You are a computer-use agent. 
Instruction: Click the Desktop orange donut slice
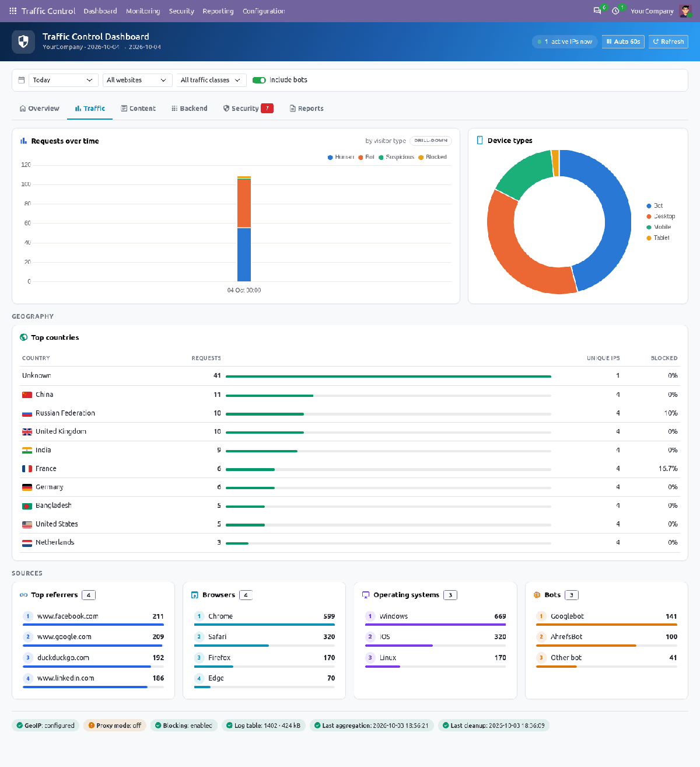click(x=514, y=251)
